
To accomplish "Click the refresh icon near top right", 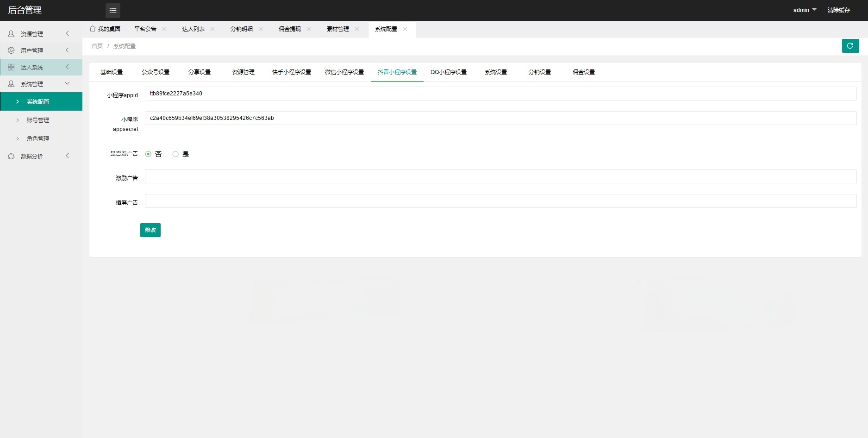I will (x=850, y=46).
